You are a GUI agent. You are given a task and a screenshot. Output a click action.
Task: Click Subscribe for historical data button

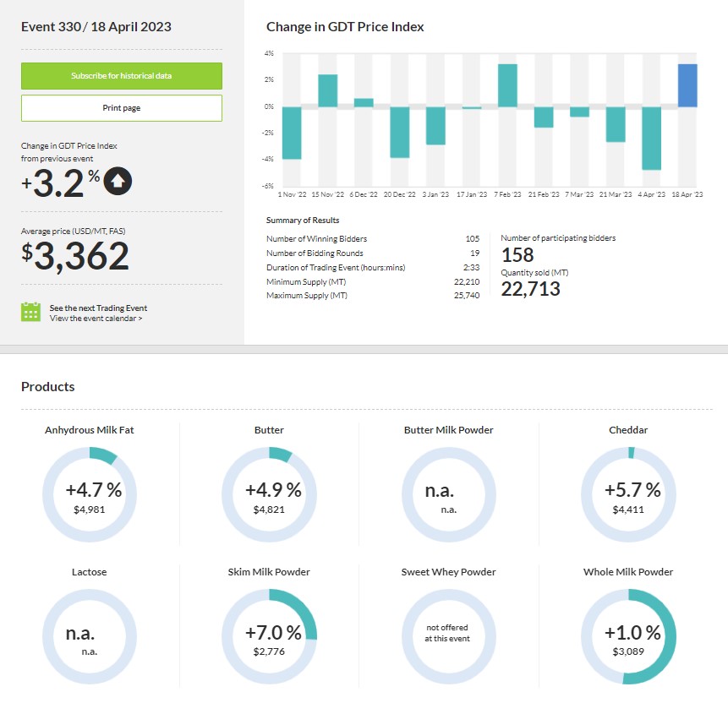click(122, 76)
